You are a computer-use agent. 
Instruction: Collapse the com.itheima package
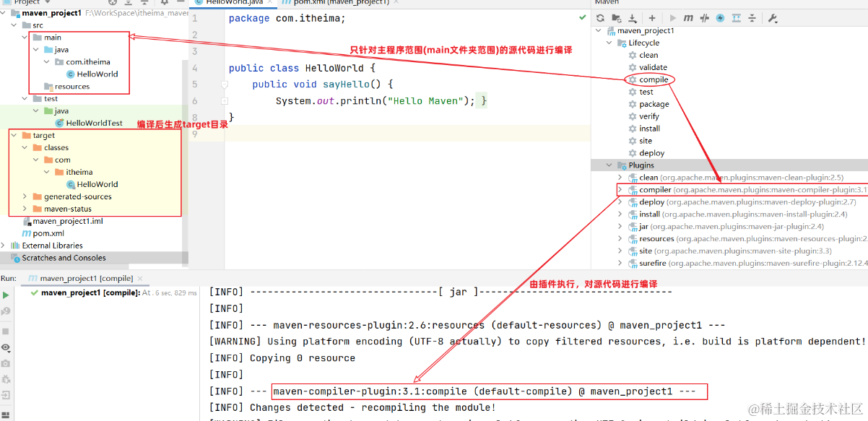(x=48, y=62)
